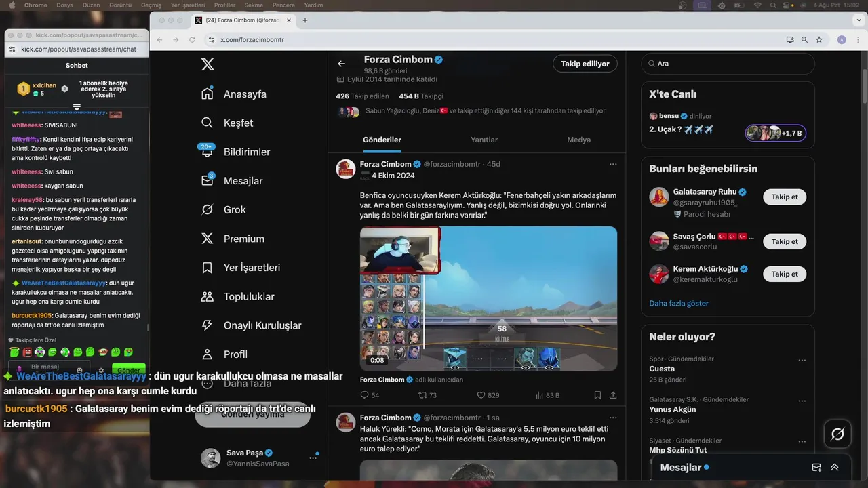
Task: Open Cuesta trending topic
Action: 662,369
